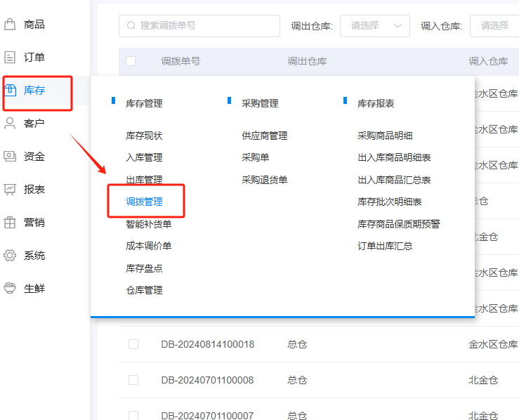Viewport: 519px width, 420px height.
Task: Open 出入库商品明细表 report link
Action: point(394,157)
